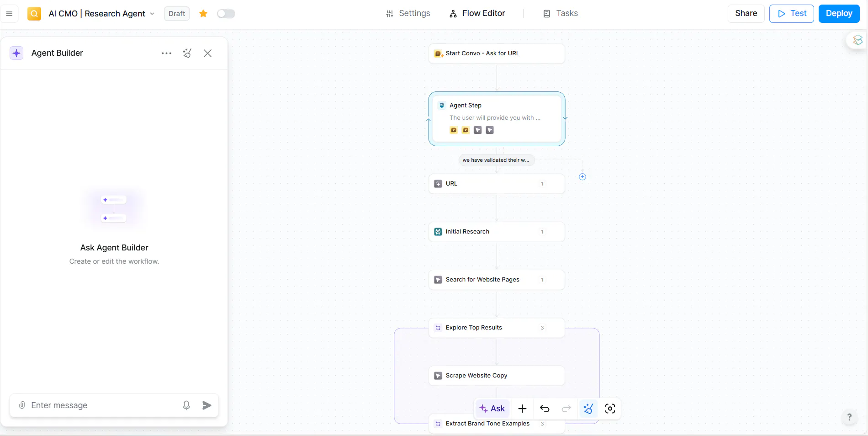The width and height of the screenshot is (868, 436).
Task: Click the orange agent logo icon
Action: tap(34, 14)
